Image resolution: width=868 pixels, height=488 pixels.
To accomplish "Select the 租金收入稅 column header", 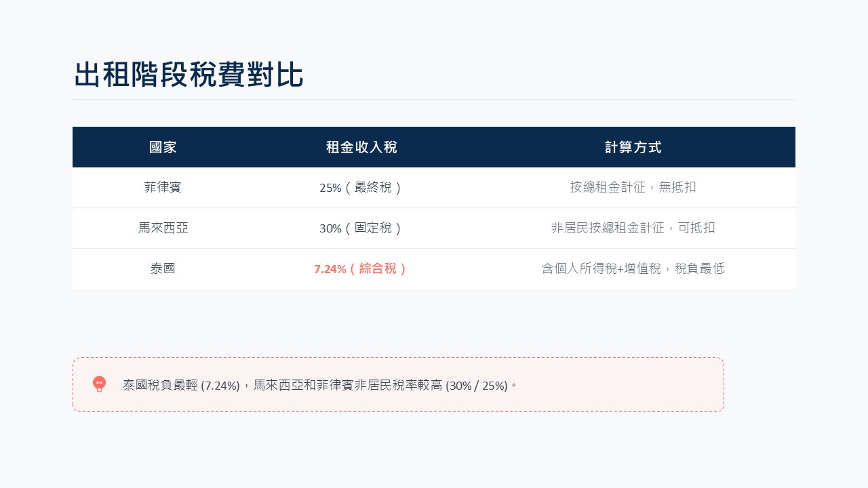I will 361,147.
